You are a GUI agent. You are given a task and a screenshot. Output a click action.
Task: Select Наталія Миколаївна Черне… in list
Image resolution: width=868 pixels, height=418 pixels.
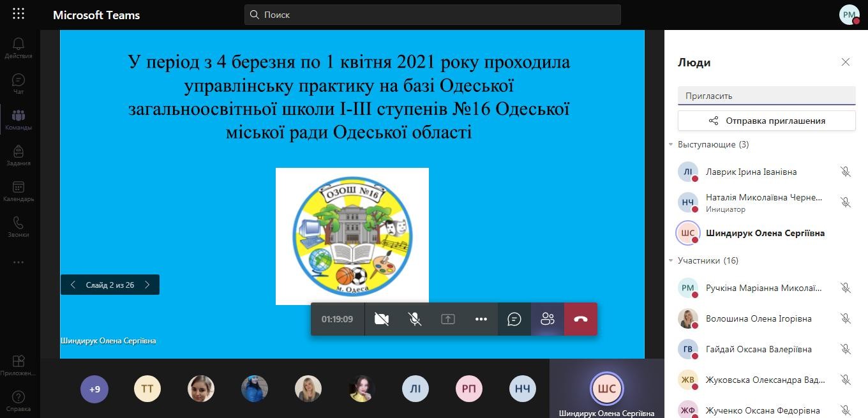766,202
